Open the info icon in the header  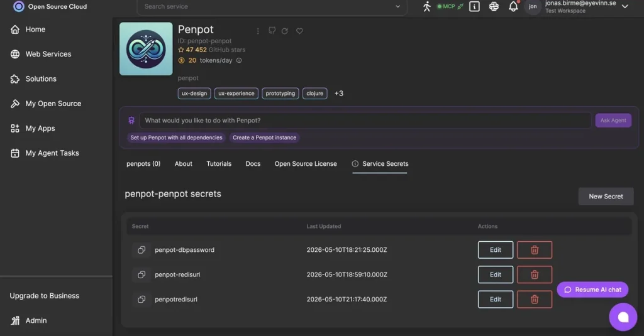coord(474,6)
